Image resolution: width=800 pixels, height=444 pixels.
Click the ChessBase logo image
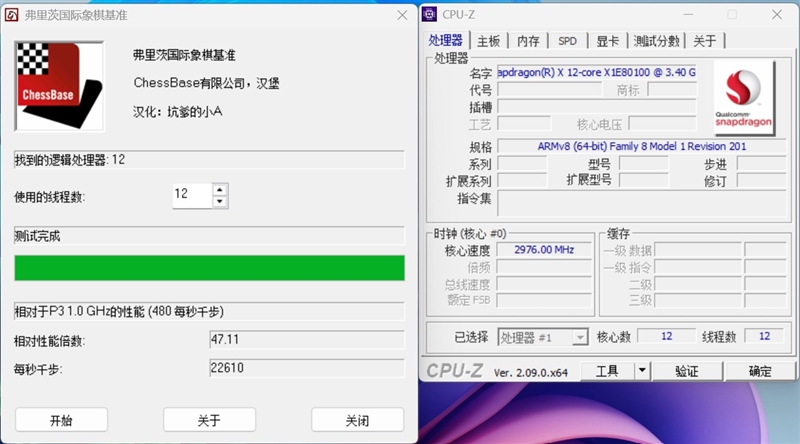pyautogui.click(x=60, y=86)
